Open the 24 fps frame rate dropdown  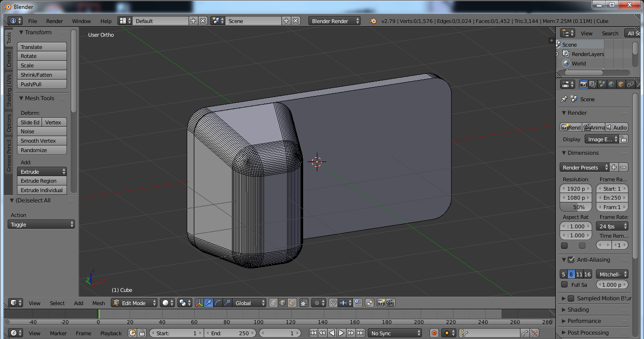coord(612,226)
